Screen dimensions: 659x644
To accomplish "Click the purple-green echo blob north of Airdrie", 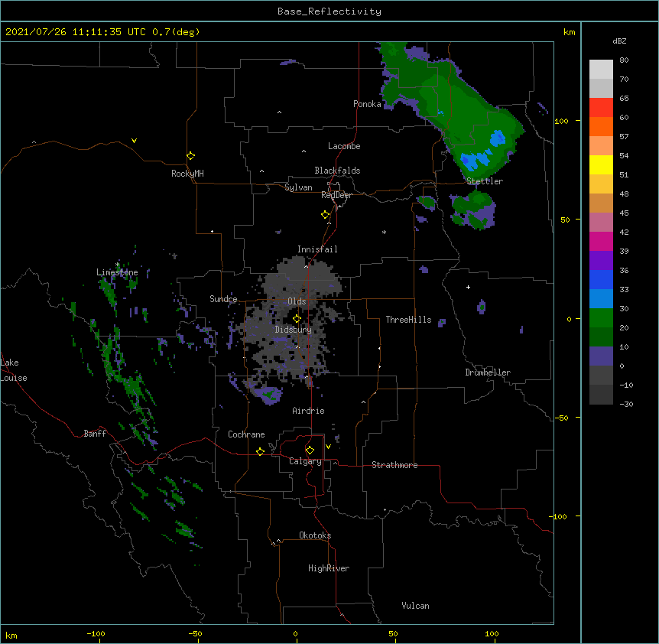I will [x=268, y=395].
